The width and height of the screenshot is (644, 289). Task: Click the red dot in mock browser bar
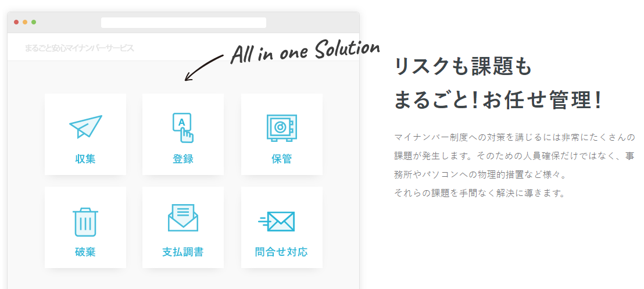pos(16,22)
